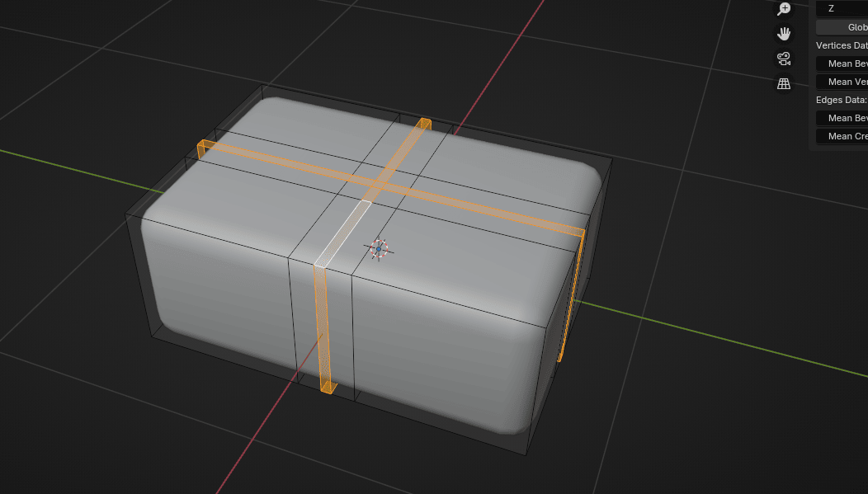The width and height of the screenshot is (868, 494).
Task: Click the Z coordinate field
Action: click(x=842, y=8)
